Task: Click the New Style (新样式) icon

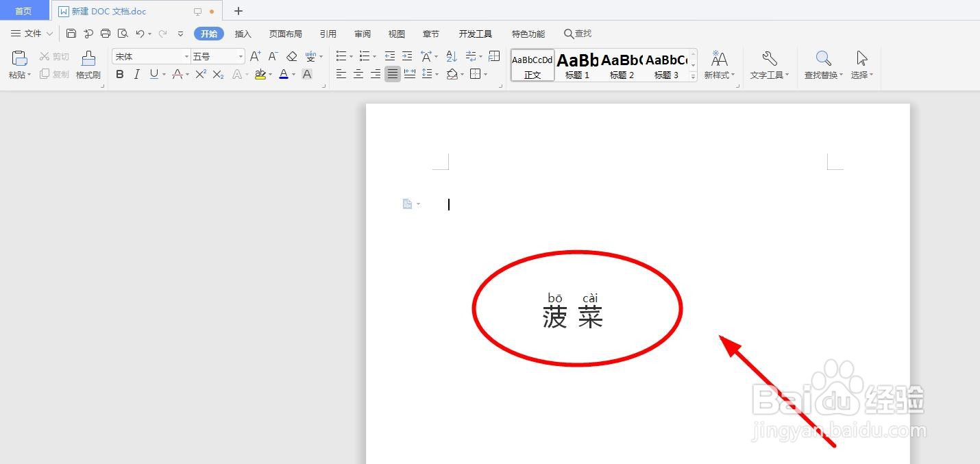Action: [x=718, y=65]
